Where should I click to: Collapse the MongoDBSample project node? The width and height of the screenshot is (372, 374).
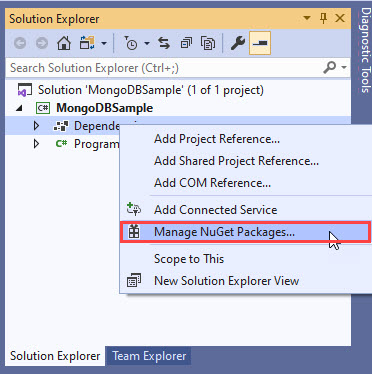(x=19, y=108)
